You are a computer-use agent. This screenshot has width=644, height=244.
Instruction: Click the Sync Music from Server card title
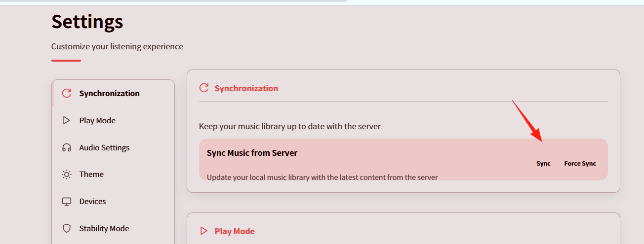point(252,153)
